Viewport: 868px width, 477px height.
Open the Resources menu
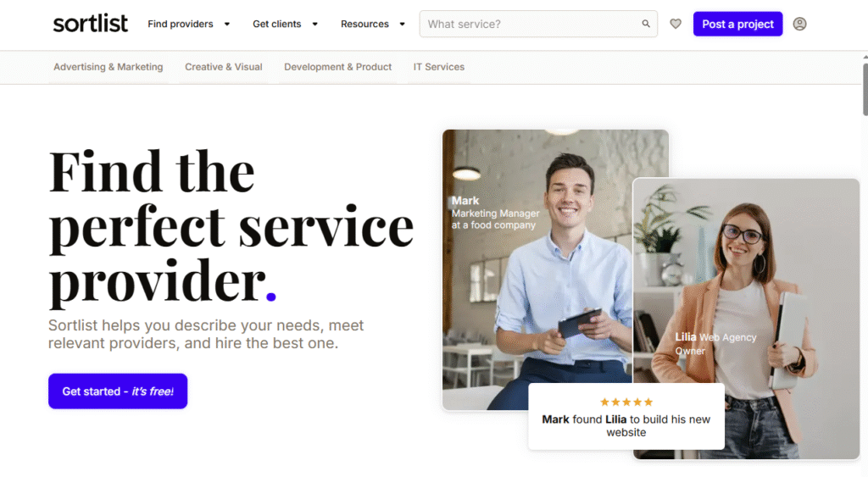(364, 24)
